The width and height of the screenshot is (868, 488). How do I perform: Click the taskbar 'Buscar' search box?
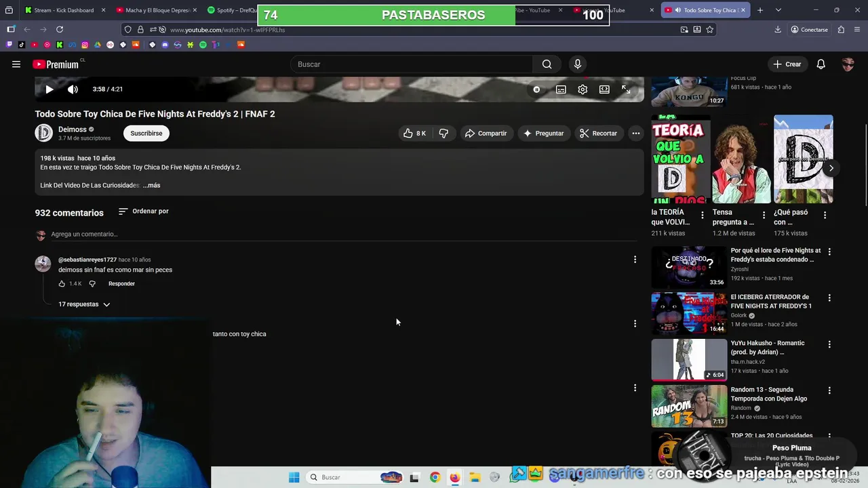(x=355, y=478)
